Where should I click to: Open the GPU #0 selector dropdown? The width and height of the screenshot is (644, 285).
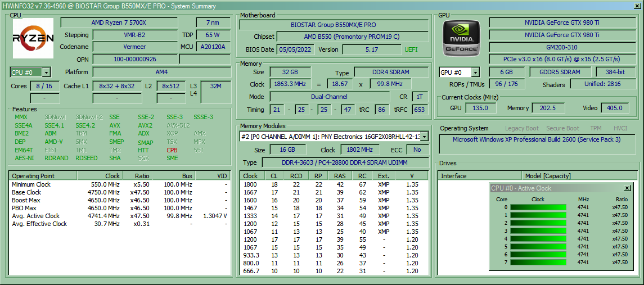tap(475, 73)
